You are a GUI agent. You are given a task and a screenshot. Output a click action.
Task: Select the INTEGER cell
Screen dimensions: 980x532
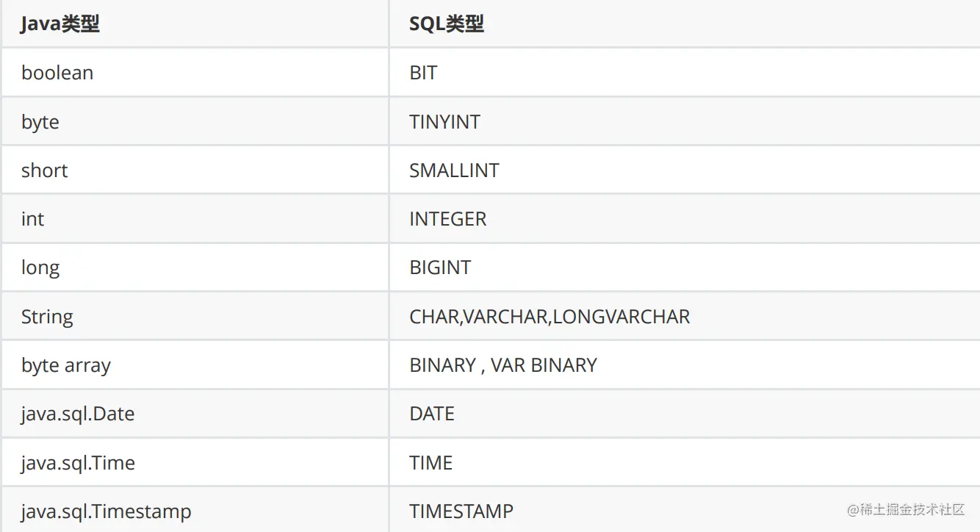[x=447, y=219]
